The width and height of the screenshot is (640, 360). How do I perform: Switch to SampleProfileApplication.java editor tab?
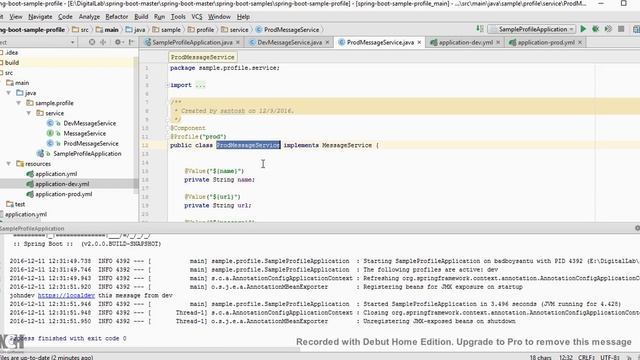(x=192, y=42)
